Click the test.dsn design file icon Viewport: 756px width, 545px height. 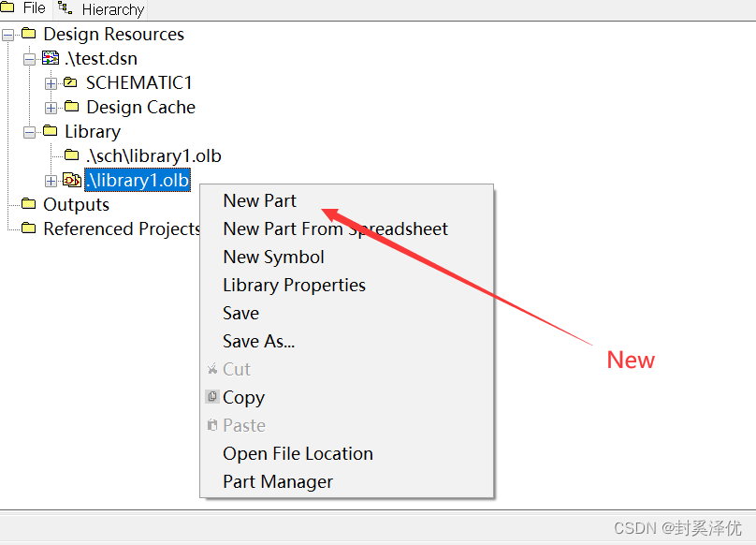click(x=51, y=59)
